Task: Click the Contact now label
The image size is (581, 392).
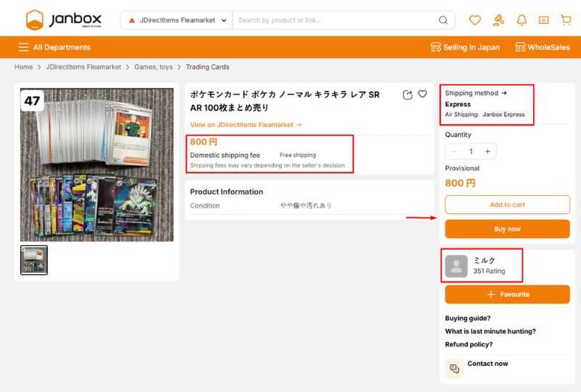Action: click(x=487, y=364)
